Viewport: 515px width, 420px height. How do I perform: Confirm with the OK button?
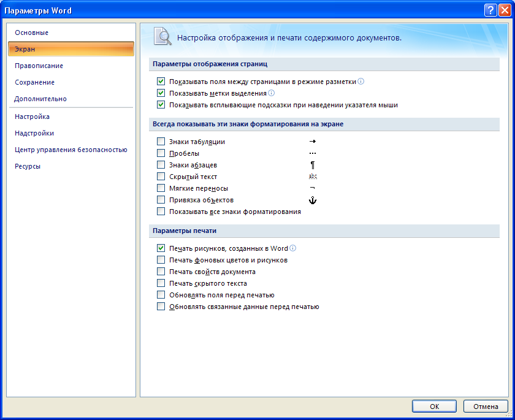tap(434, 407)
